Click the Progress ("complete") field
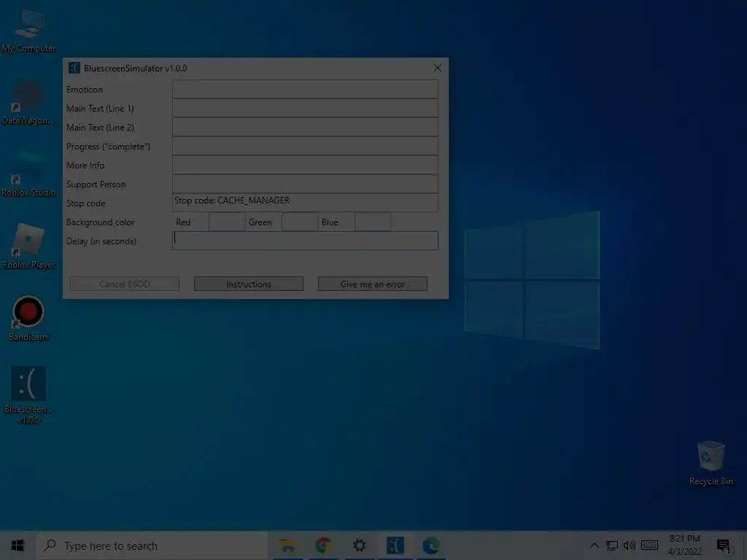This screenshot has height=560, width=747. (x=305, y=146)
